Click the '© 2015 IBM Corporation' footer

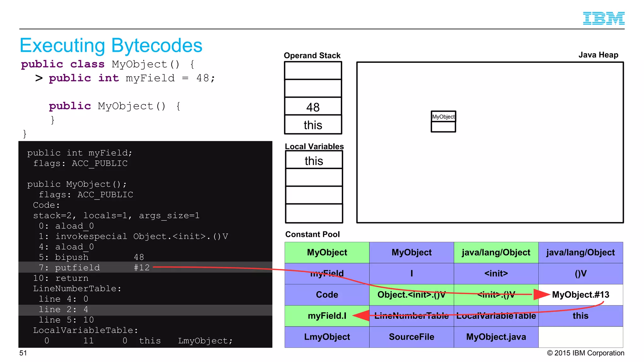pos(586,353)
